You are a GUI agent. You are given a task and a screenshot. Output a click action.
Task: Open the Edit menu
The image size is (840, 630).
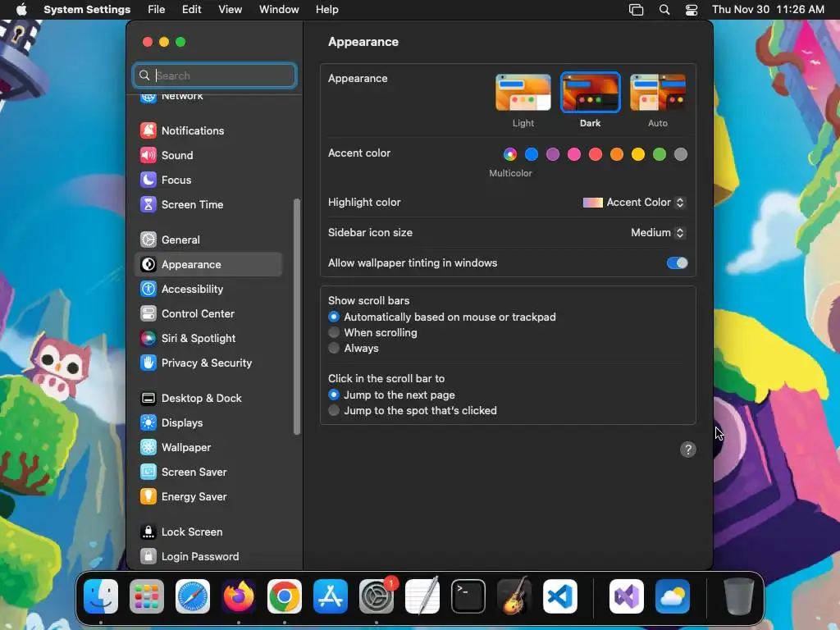[x=191, y=9]
